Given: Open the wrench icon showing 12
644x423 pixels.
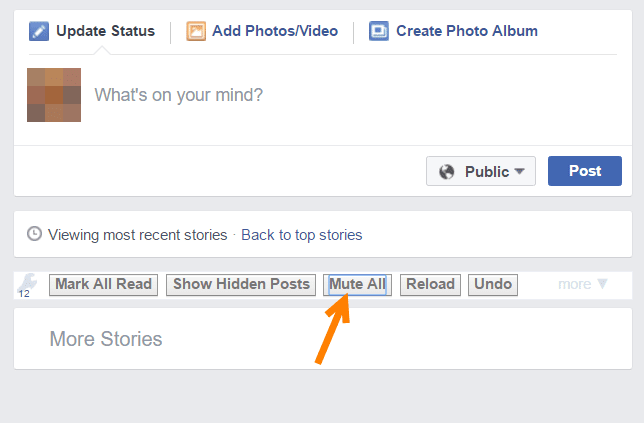Looking at the screenshot, I should [x=27, y=285].
